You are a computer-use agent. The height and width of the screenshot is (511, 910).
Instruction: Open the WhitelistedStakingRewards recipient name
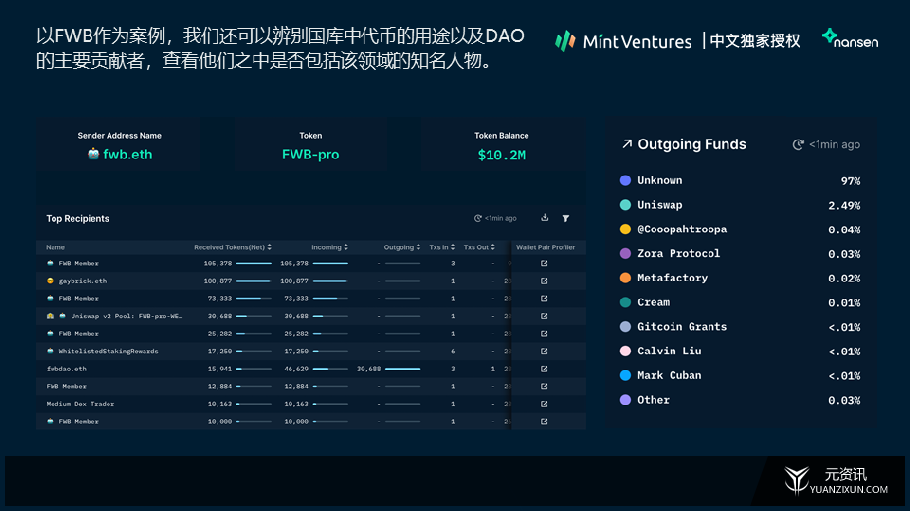click(x=108, y=351)
